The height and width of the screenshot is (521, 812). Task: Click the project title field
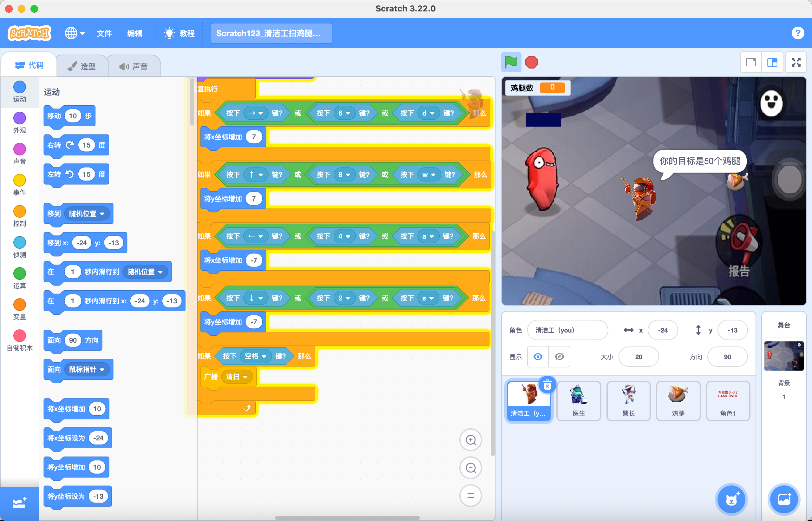tap(271, 33)
